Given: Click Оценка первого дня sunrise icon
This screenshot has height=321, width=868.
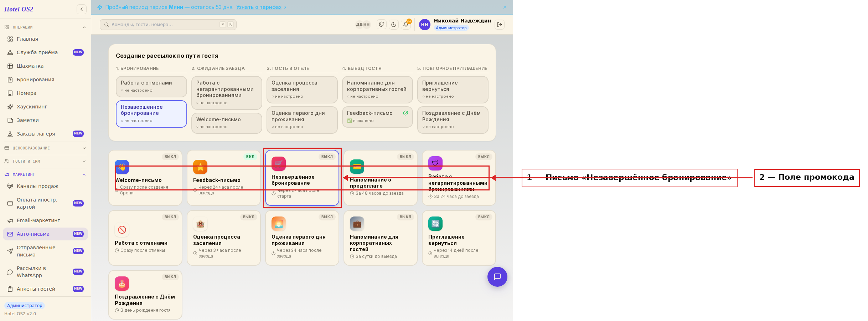Looking at the screenshot, I should coord(279,224).
